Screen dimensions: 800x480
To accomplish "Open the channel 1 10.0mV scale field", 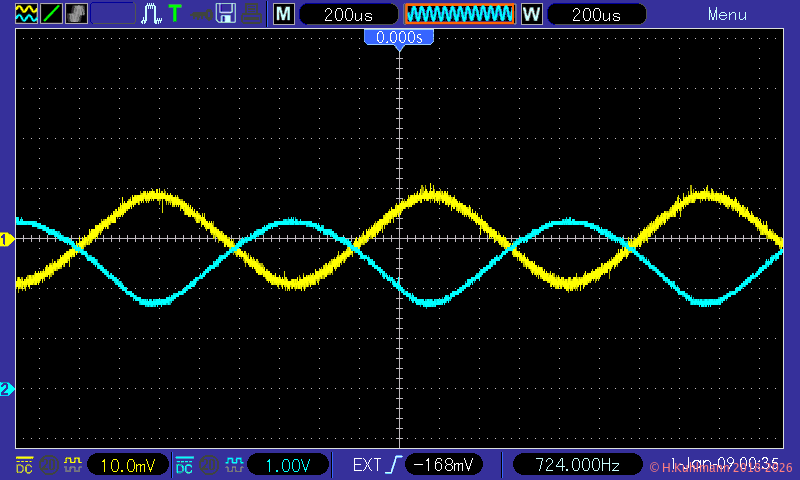I will click(127, 465).
